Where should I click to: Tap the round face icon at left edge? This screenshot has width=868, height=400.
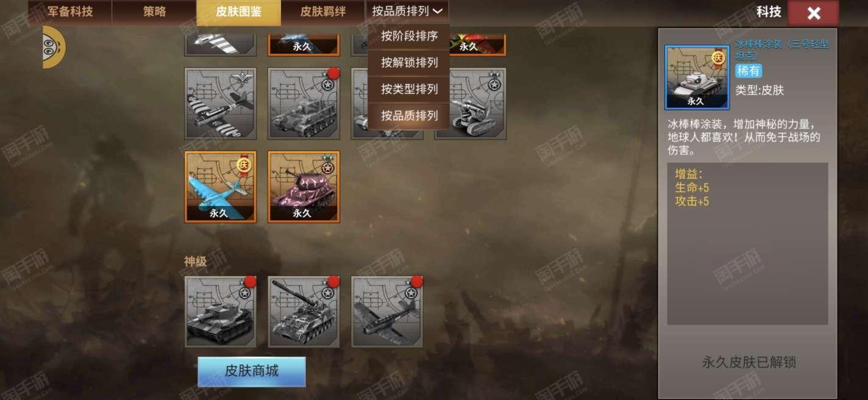(x=54, y=47)
